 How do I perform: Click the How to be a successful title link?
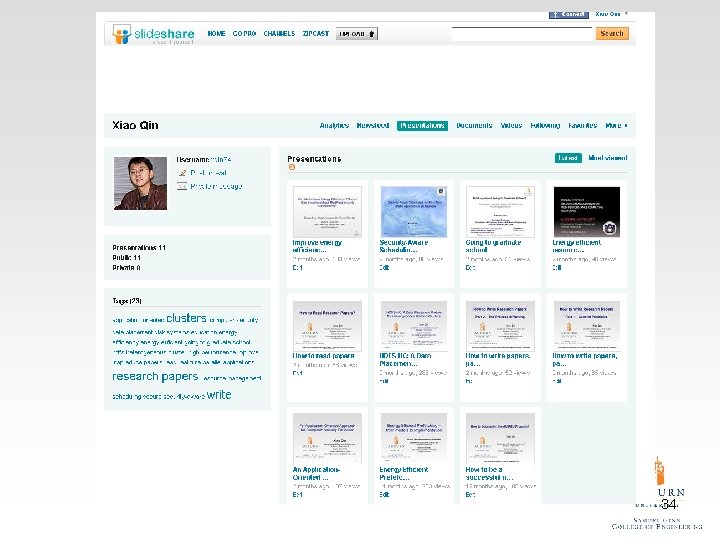[489, 473]
